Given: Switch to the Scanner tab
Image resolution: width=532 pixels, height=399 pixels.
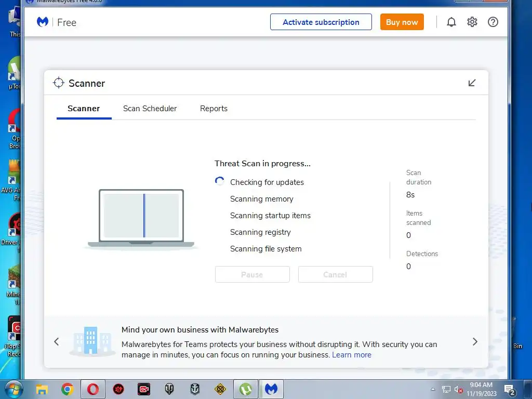Looking at the screenshot, I should coord(84,109).
